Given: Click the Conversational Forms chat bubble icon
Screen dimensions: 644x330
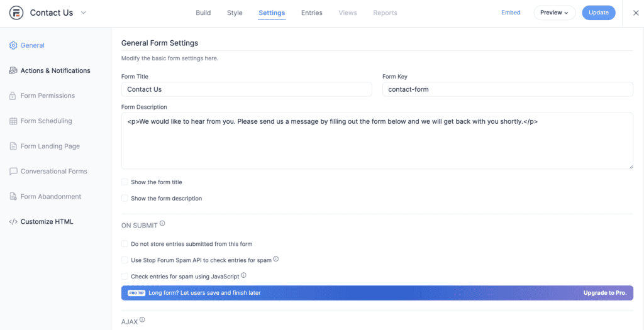Looking at the screenshot, I should tap(13, 171).
